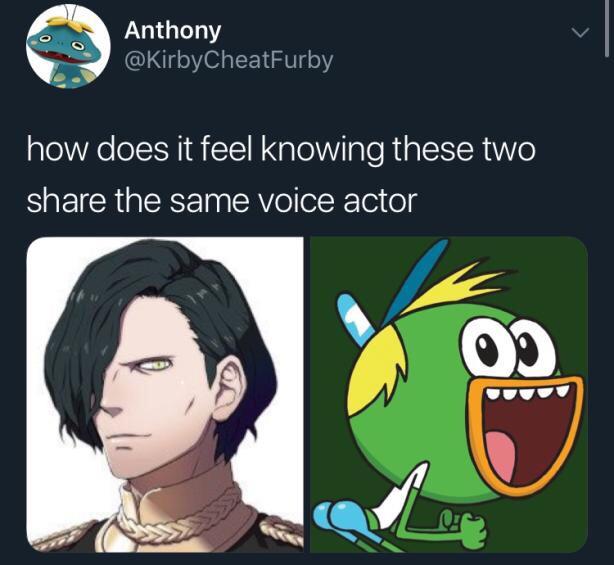Click the text line 'share the same voice actor'
This screenshot has width=614, height=565.
click(x=222, y=201)
